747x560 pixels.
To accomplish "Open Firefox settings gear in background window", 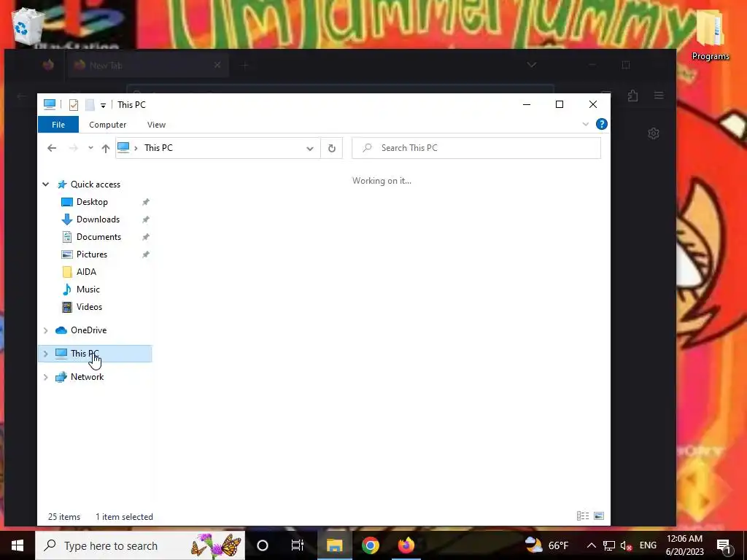I will point(654,133).
